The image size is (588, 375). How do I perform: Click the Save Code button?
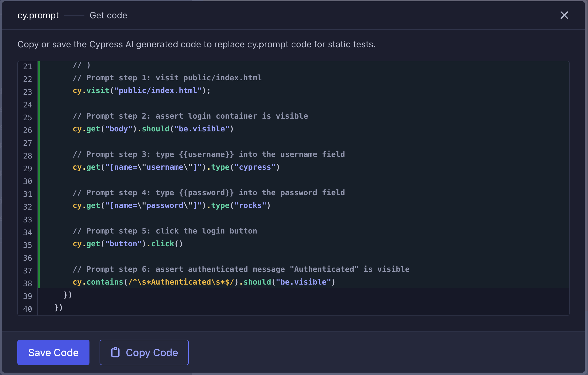point(53,352)
